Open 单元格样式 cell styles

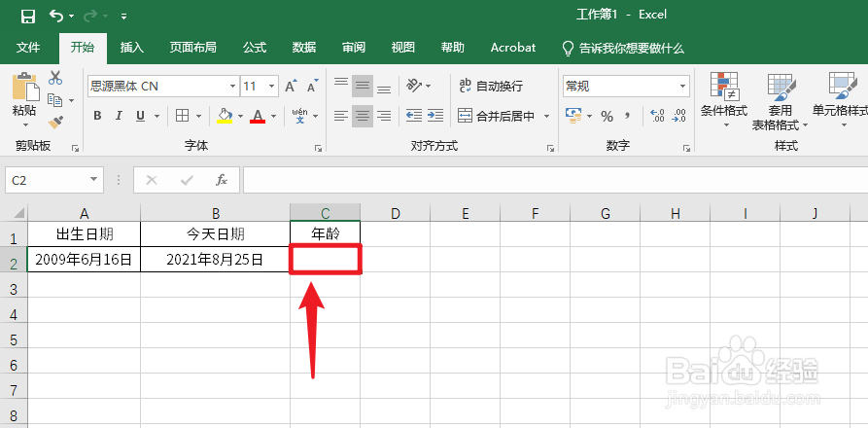pos(841,99)
